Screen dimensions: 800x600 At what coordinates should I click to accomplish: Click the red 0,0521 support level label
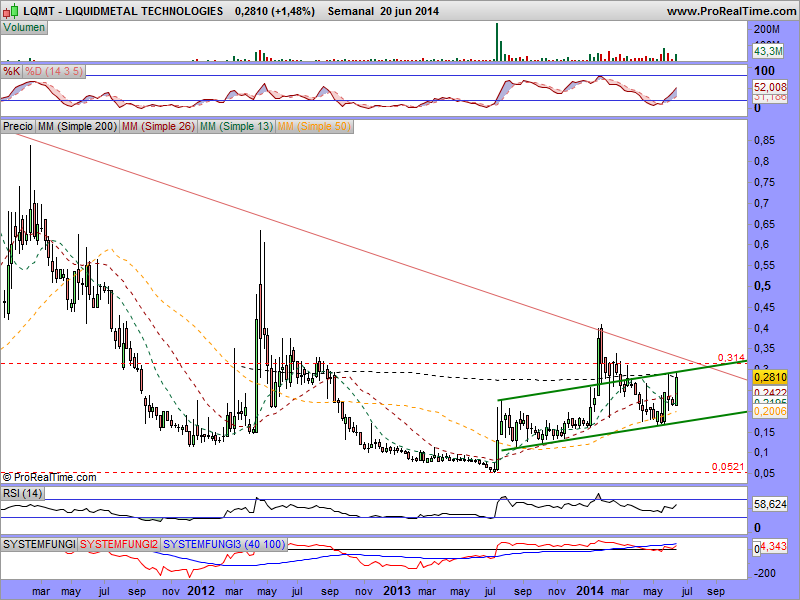(729, 466)
